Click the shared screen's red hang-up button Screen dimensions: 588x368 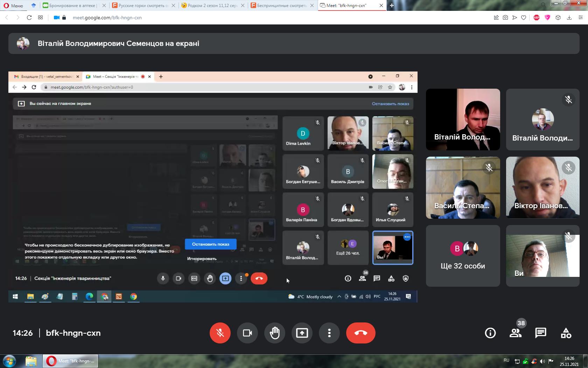coord(259,278)
